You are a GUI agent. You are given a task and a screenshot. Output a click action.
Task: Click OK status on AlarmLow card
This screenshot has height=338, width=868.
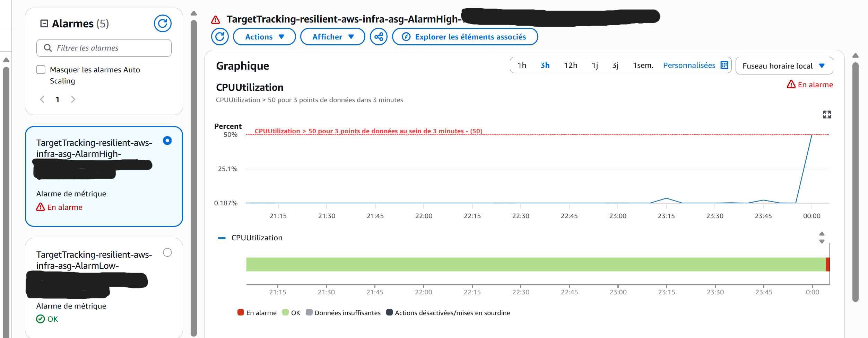(x=47, y=319)
